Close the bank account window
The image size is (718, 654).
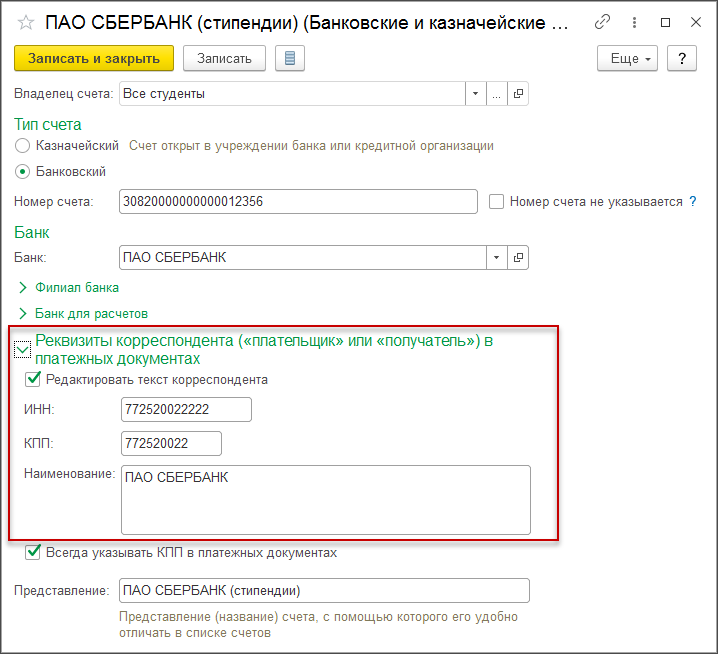[x=696, y=22]
